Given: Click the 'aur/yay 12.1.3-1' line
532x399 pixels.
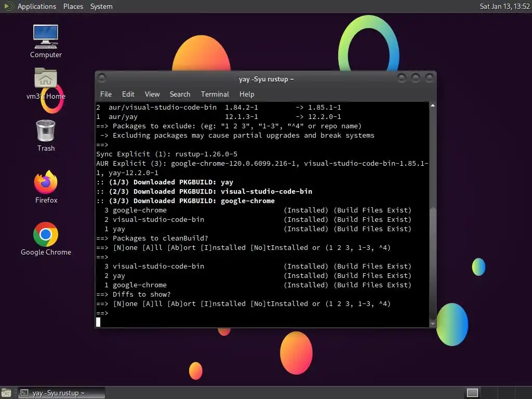Looking at the screenshot, I should click(x=219, y=117).
